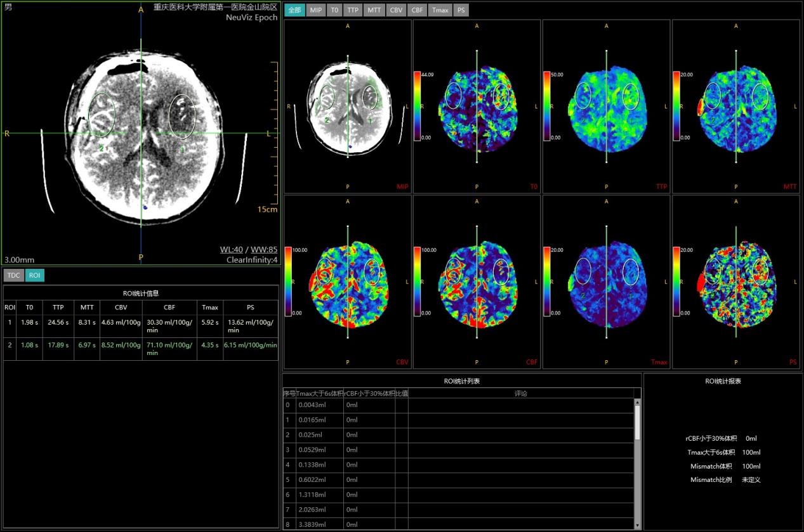Click the 13.62 ml/100g/min PS value
804x532 pixels.
pos(250,326)
